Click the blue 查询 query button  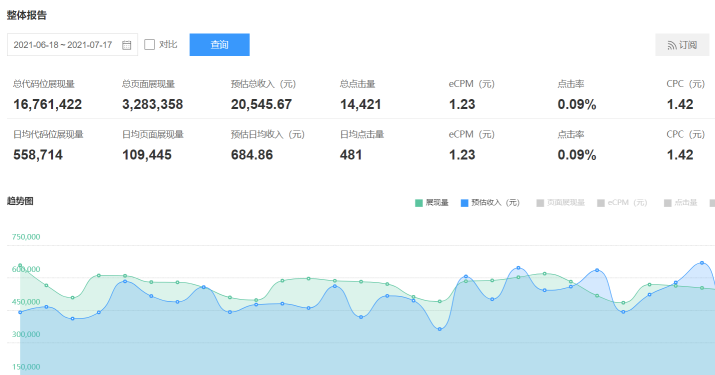pyautogui.click(x=219, y=45)
